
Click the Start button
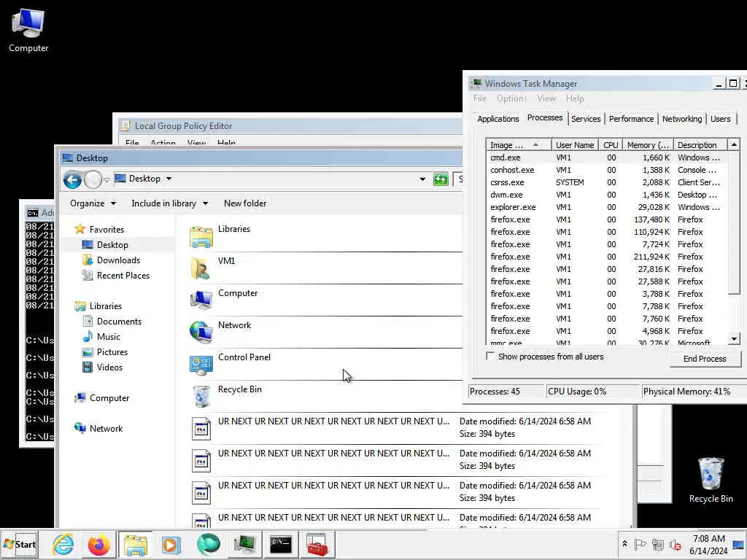coord(20,544)
